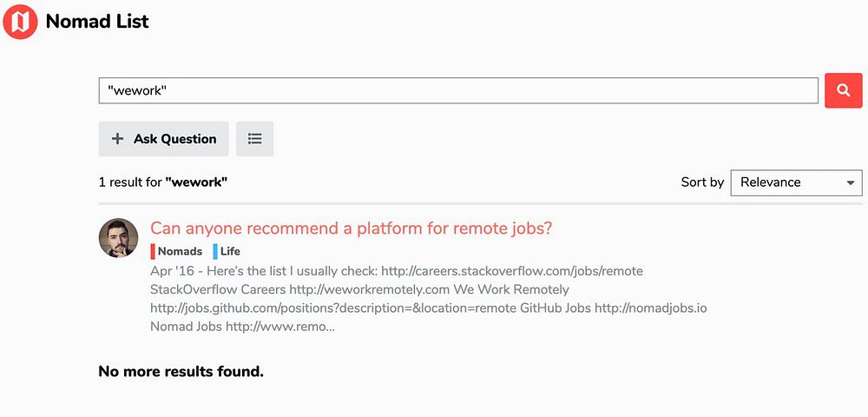Viewport: 868px width, 417px height.
Task: Click the Nomad List logo icon
Action: pos(20,21)
